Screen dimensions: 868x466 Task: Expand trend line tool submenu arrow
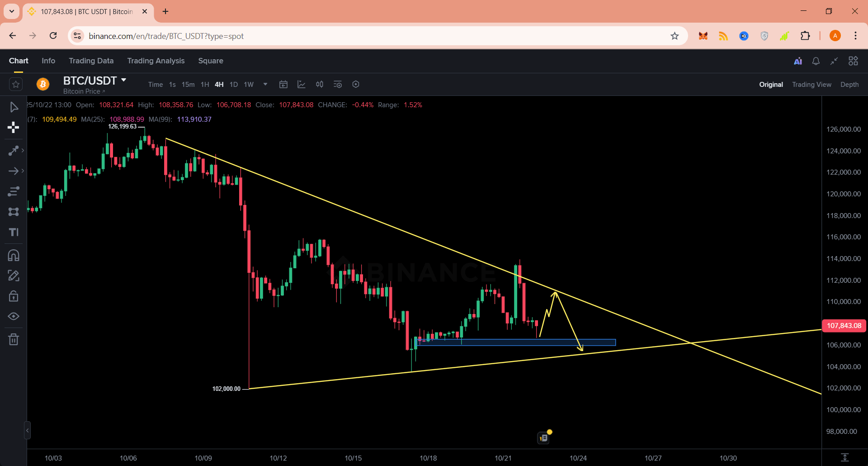point(23,151)
